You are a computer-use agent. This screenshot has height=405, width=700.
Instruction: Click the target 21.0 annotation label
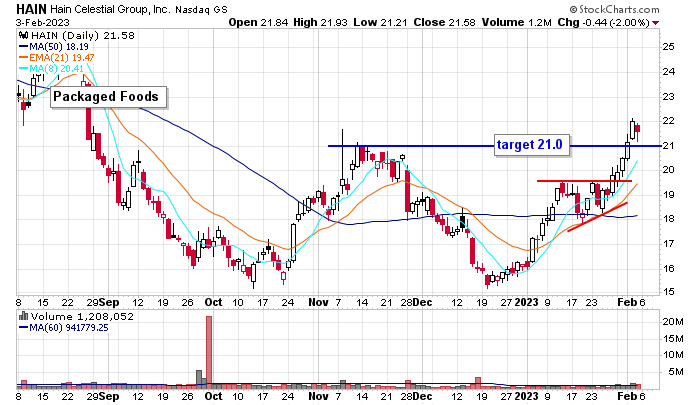pos(532,145)
